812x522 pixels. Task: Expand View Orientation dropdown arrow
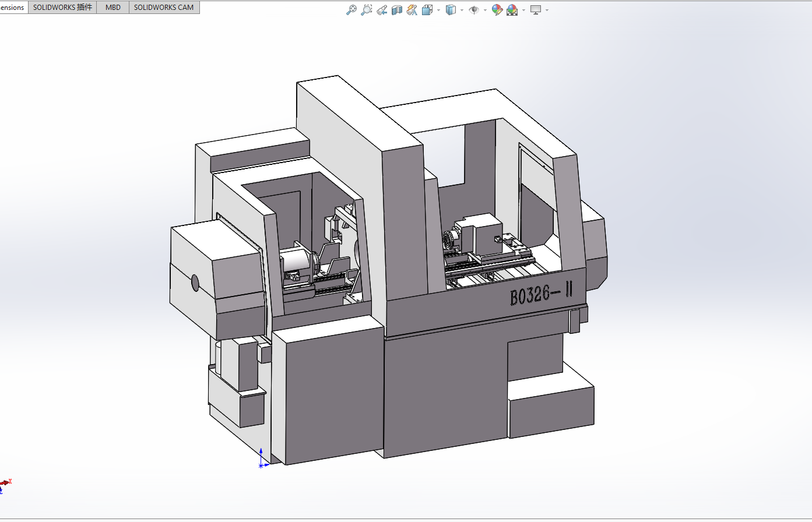438,10
